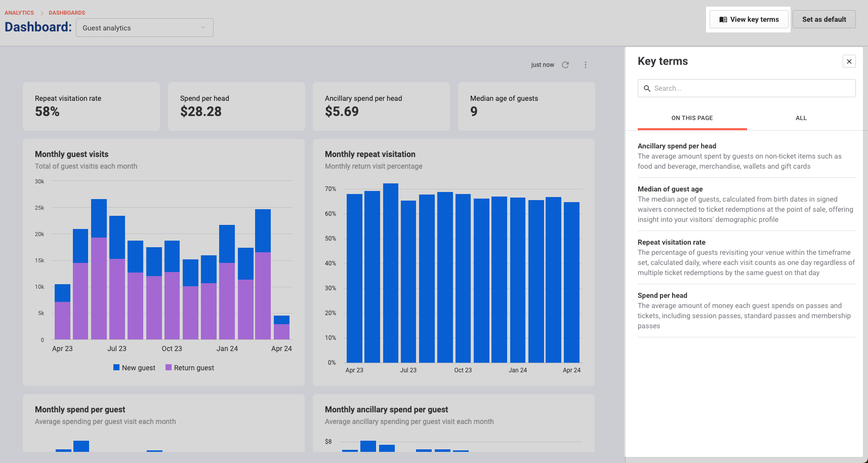Click the Repeat visitation rate card
This screenshot has height=463, width=868.
[91, 106]
